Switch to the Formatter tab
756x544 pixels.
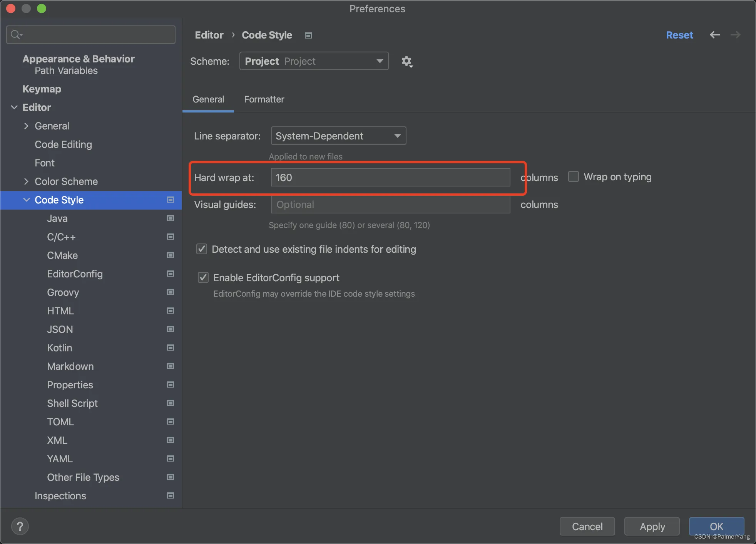pyautogui.click(x=264, y=99)
